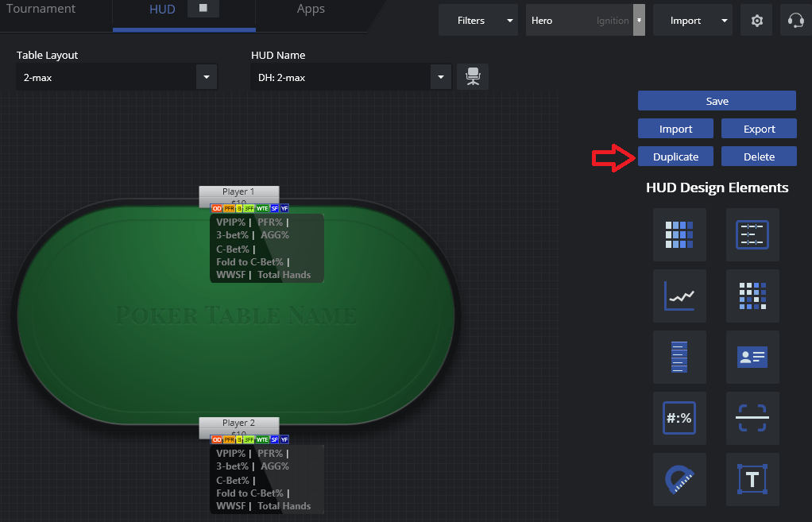Open the settings gear icon

coord(756,20)
